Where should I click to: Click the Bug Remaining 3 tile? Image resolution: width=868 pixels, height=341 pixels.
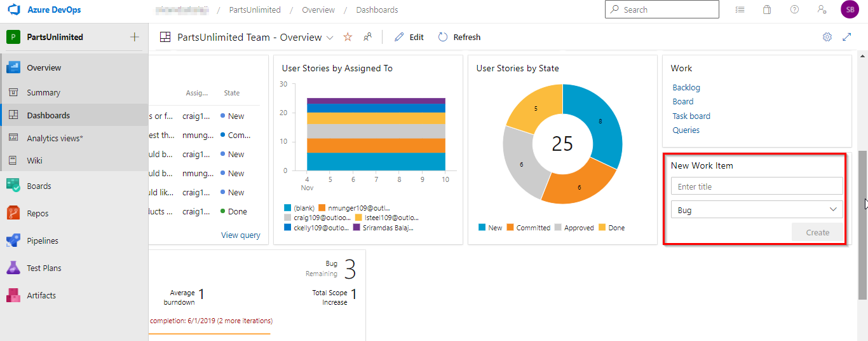(330, 270)
